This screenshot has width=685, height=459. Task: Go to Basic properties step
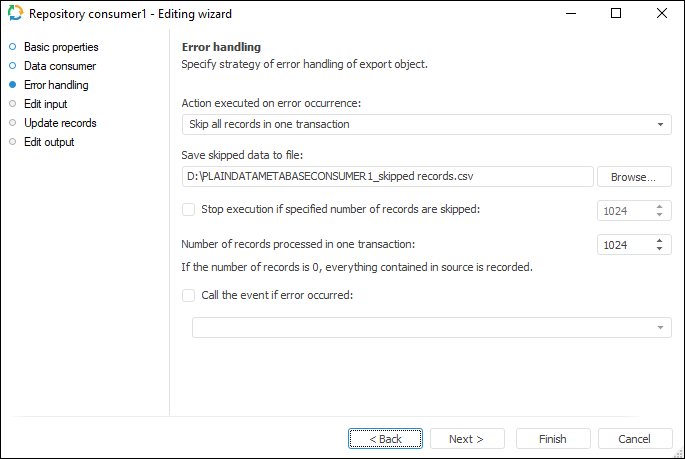[60, 47]
